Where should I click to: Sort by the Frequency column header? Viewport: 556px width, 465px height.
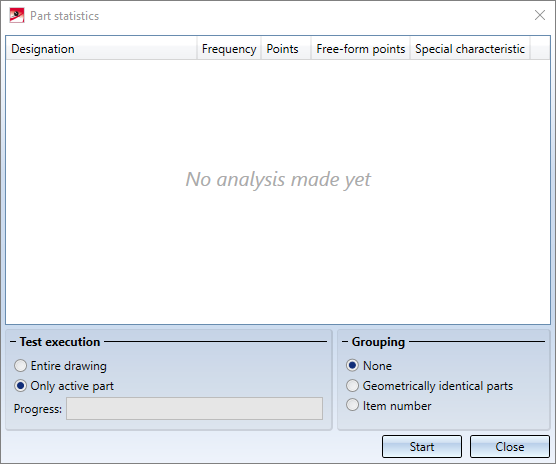tap(229, 49)
